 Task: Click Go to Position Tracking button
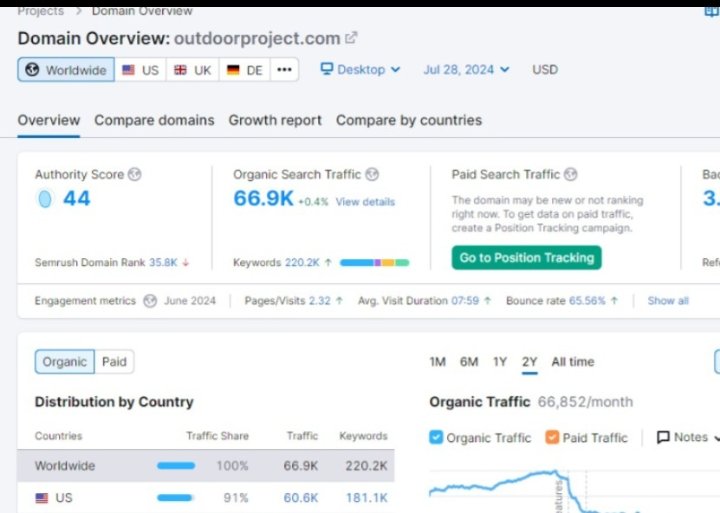coord(526,258)
